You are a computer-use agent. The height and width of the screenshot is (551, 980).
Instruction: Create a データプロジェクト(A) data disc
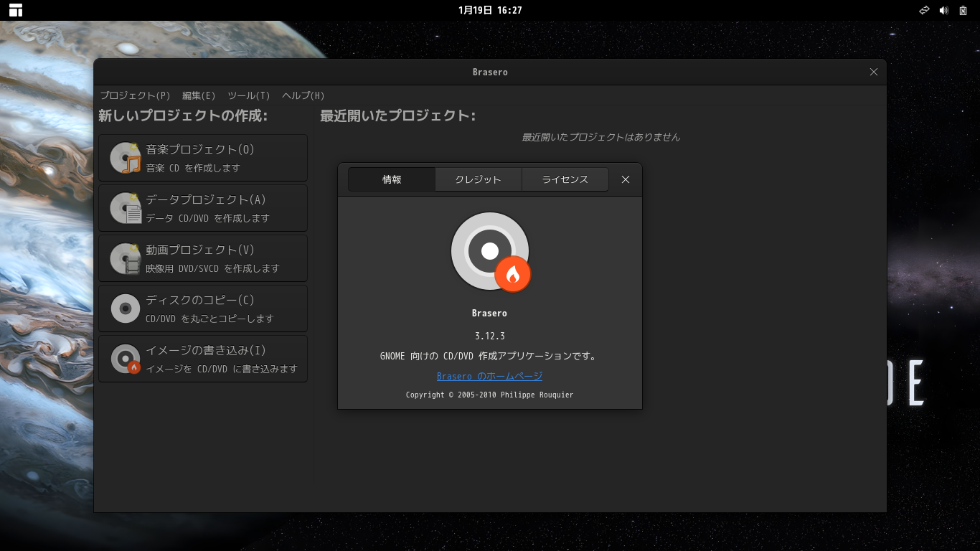(x=203, y=208)
